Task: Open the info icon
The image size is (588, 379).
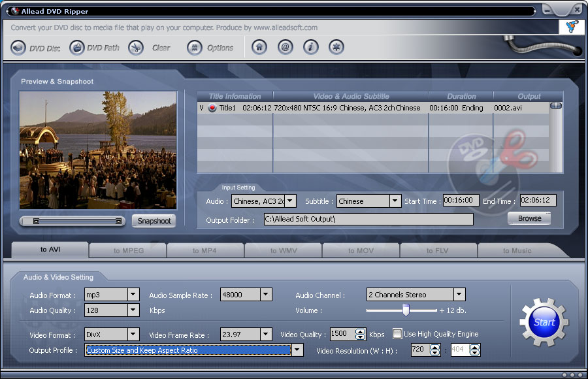Action: pos(310,47)
